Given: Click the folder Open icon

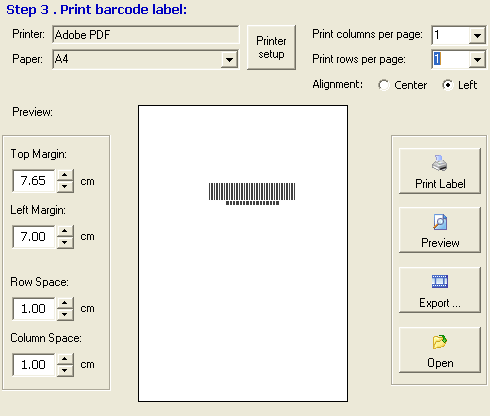Looking at the screenshot, I should click(x=440, y=342).
